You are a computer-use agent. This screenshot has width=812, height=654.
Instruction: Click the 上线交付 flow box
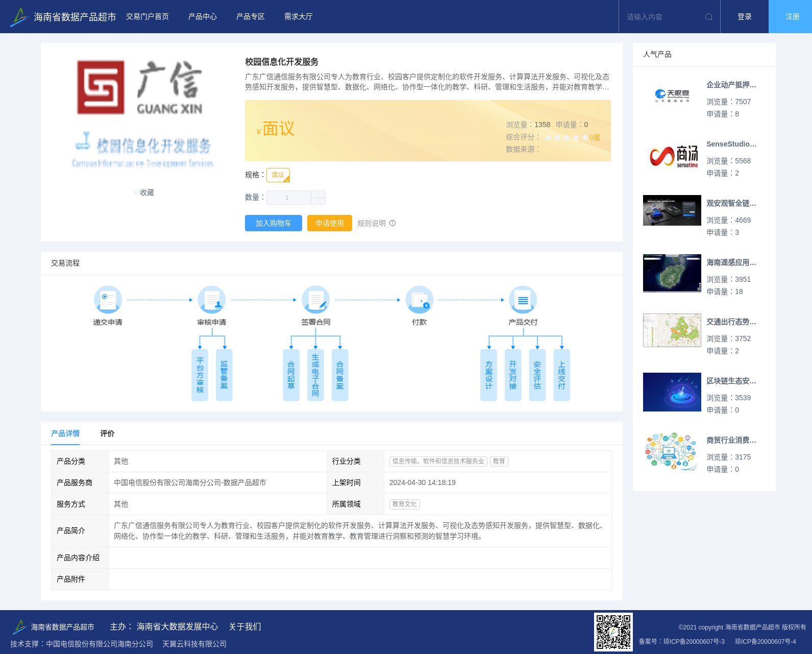562,375
